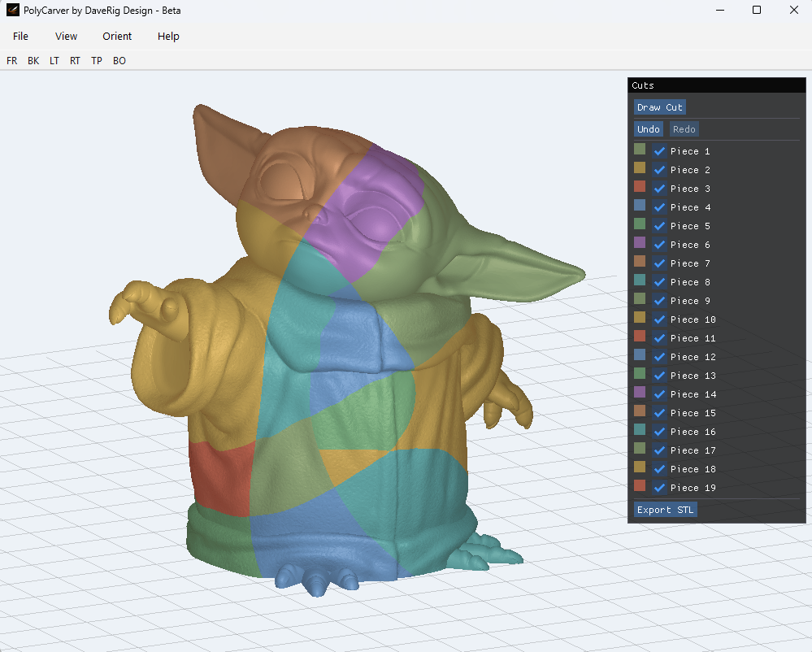Image resolution: width=812 pixels, height=652 pixels.
Task: Click the swatch beside Piece 19
Action: [x=640, y=486]
